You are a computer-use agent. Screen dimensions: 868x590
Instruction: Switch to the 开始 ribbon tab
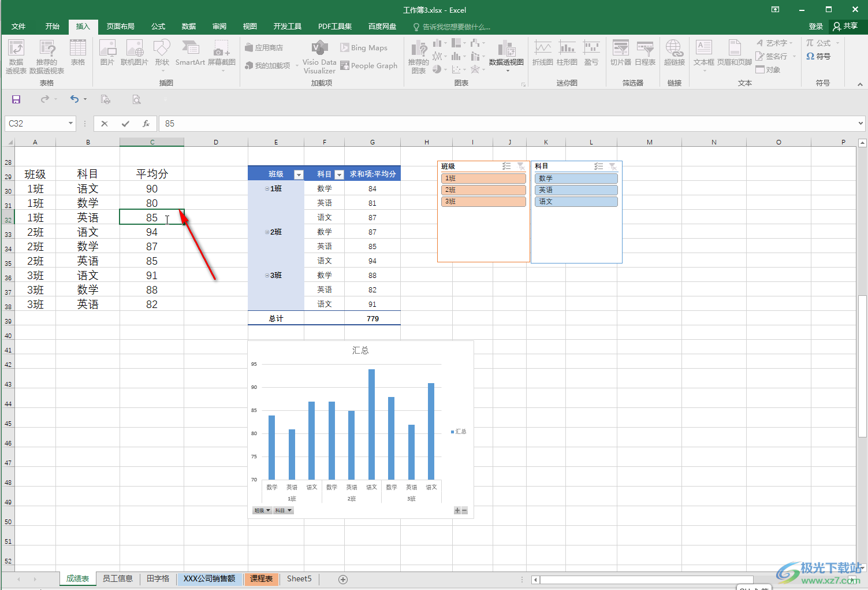(x=53, y=27)
